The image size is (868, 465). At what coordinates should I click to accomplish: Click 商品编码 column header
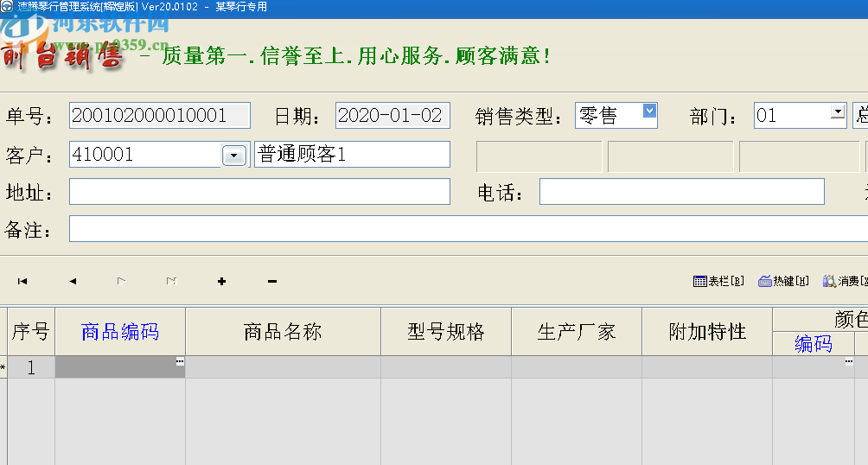click(120, 332)
